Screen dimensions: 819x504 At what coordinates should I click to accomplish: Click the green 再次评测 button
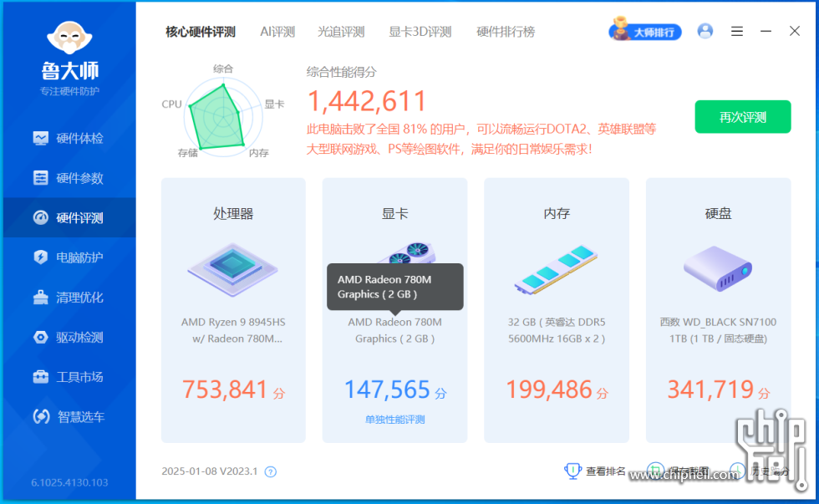tap(743, 117)
